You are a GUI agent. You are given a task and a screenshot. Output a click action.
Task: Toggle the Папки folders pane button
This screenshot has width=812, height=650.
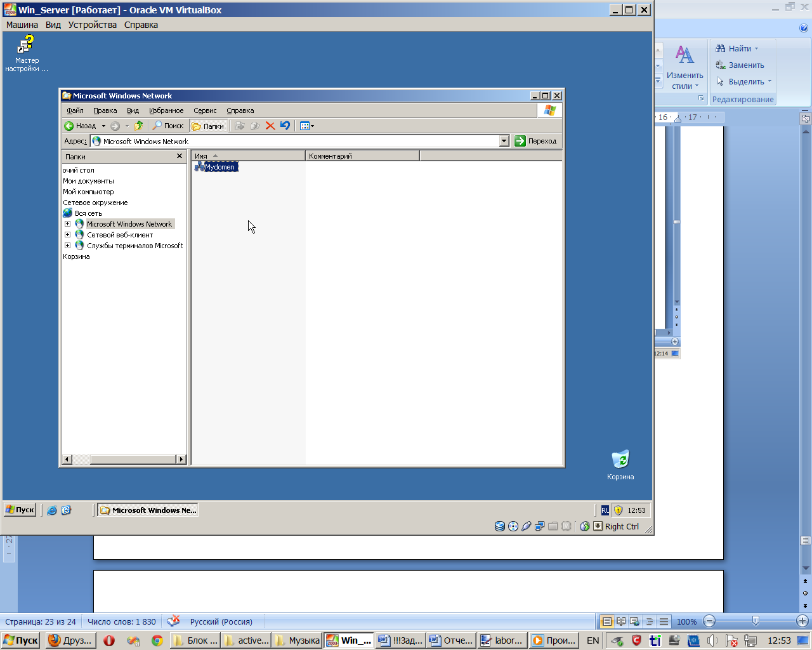click(208, 126)
